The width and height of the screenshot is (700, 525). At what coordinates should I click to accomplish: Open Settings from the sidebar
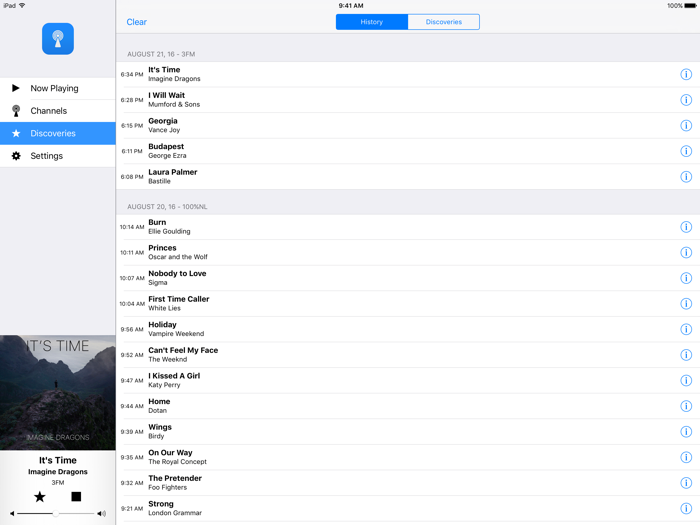tap(58, 156)
